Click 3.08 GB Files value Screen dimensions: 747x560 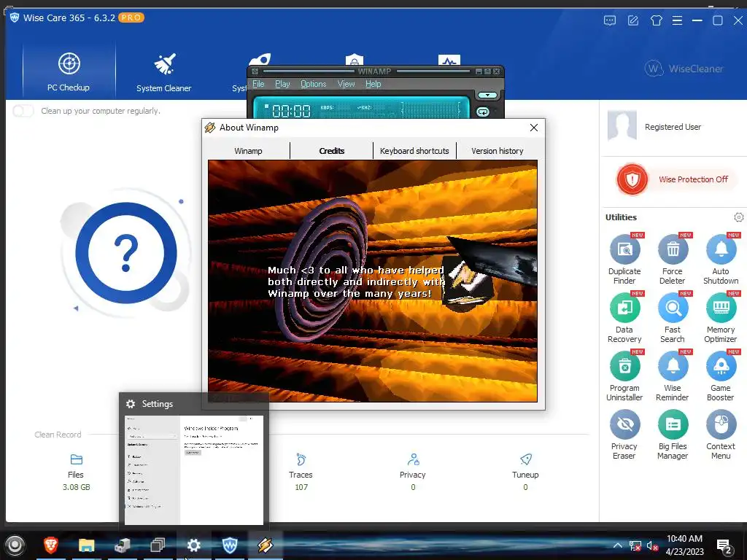tap(76, 487)
